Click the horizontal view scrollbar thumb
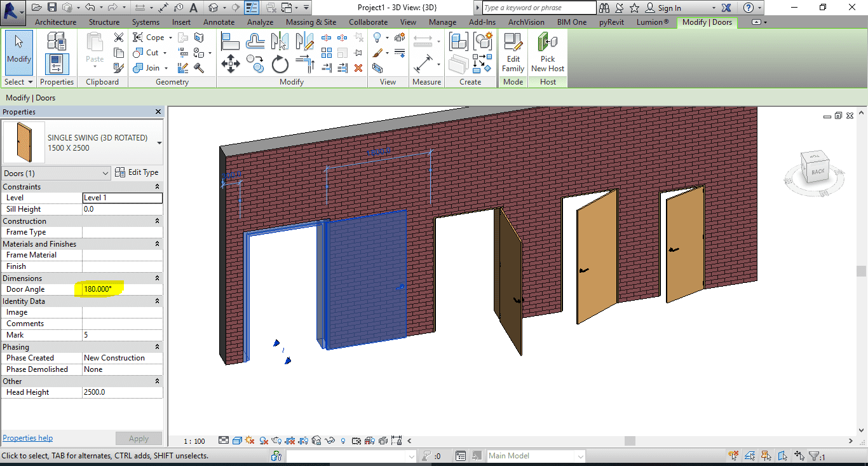This screenshot has height=466, width=868. pyautogui.click(x=629, y=441)
